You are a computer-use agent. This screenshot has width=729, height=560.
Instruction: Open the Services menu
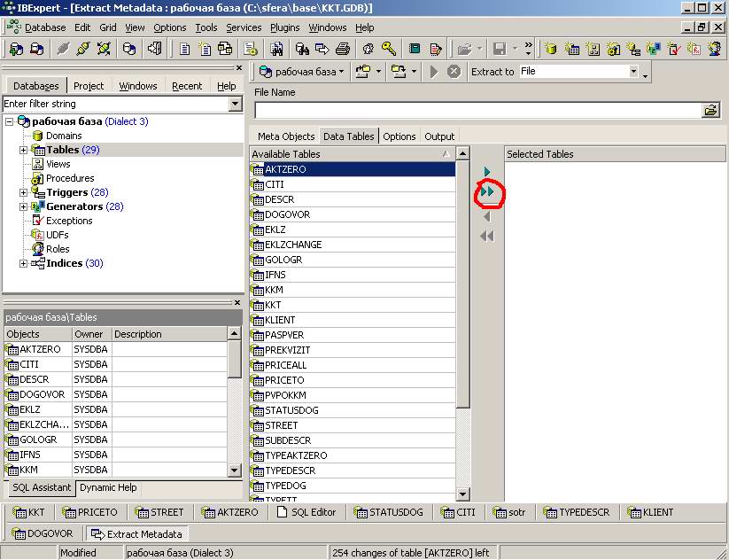coord(244,27)
